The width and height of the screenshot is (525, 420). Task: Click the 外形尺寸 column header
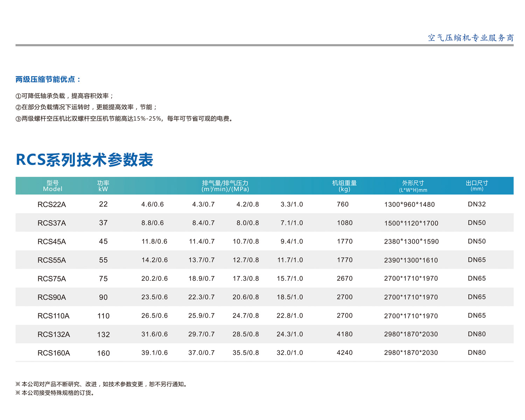(x=413, y=186)
